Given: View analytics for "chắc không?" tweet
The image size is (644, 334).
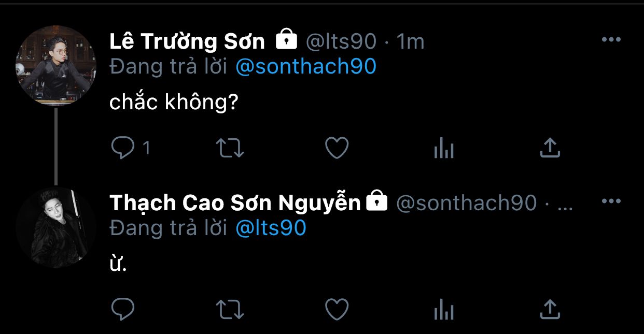Looking at the screenshot, I should [x=443, y=149].
